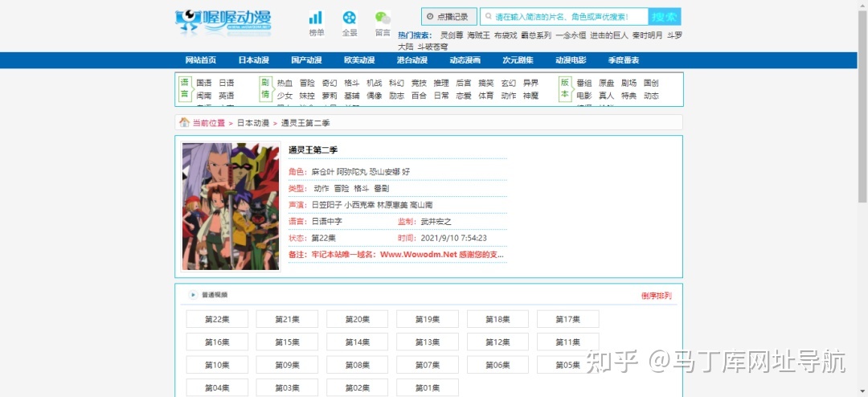The image size is (868, 397).
Task: Select hot search term 霸总系列
Action: click(x=536, y=35)
